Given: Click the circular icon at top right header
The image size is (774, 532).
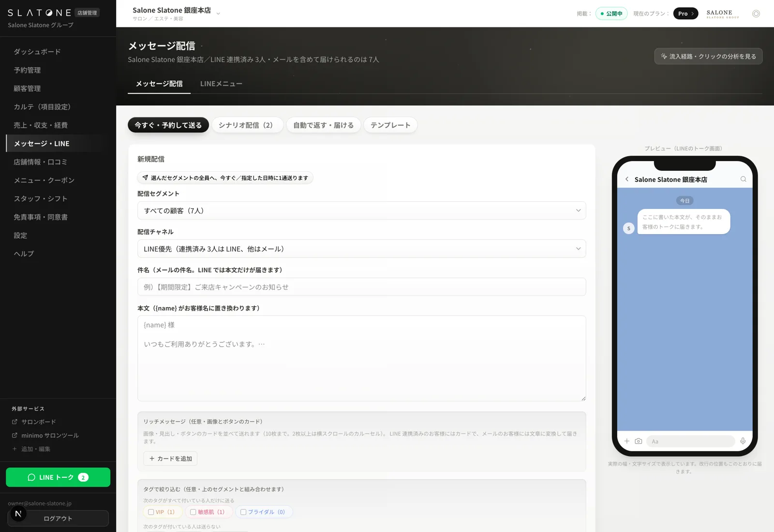Looking at the screenshot, I should tap(756, 14).
